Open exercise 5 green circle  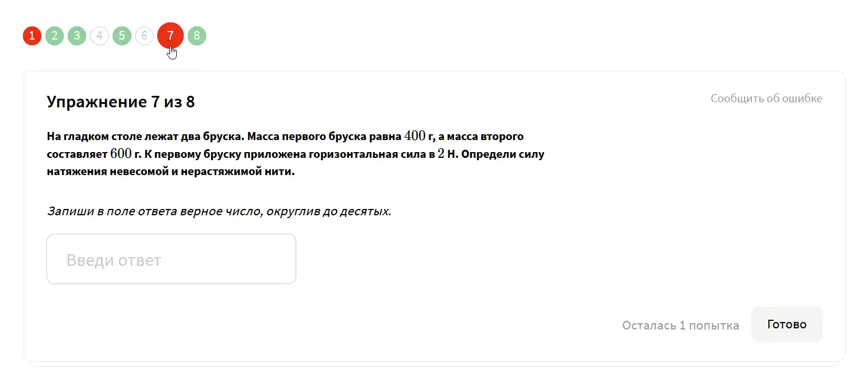(x=122, y=36)
